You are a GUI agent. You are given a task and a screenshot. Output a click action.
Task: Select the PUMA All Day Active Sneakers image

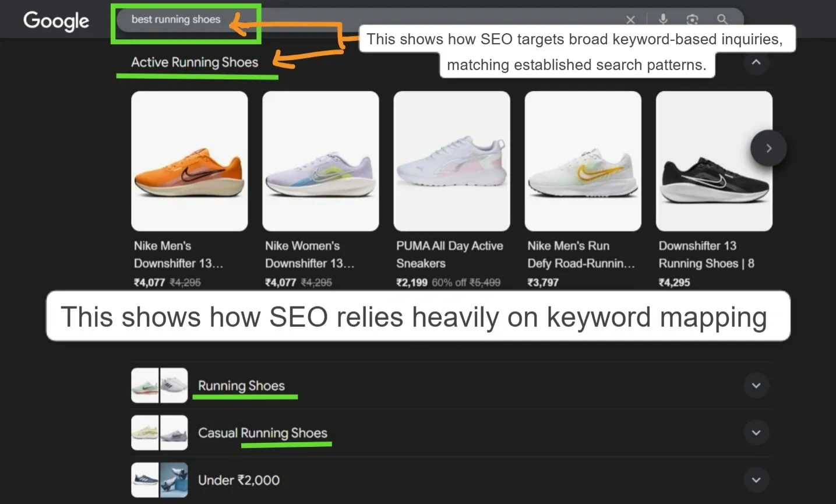(451, 161)
